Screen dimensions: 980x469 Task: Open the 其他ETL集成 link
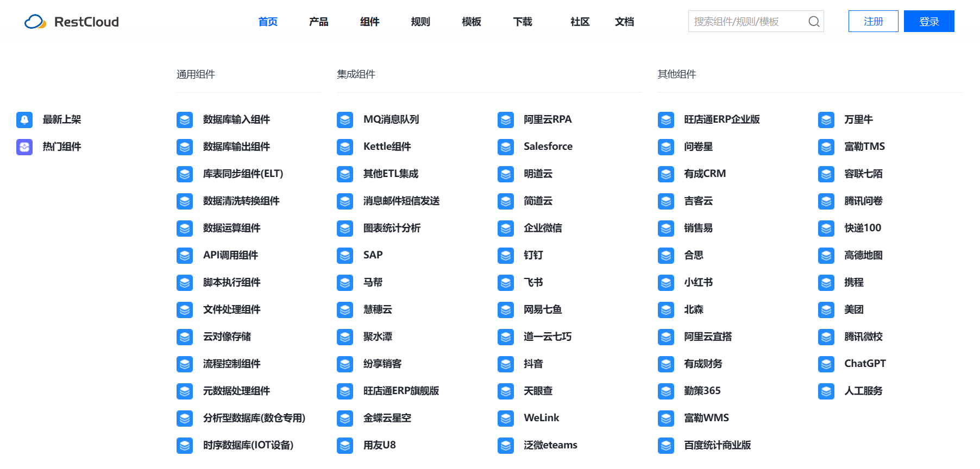[x=391, y=174]
